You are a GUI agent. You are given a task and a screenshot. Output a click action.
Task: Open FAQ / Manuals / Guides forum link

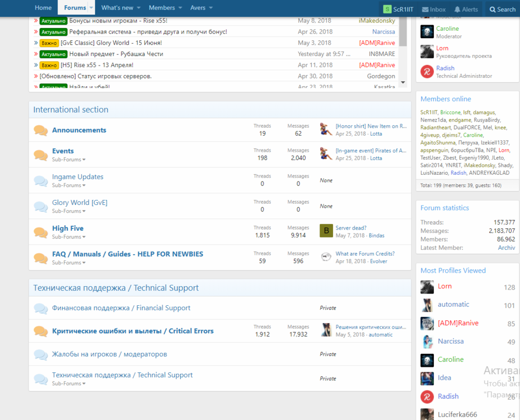click(x=128, y=254)
